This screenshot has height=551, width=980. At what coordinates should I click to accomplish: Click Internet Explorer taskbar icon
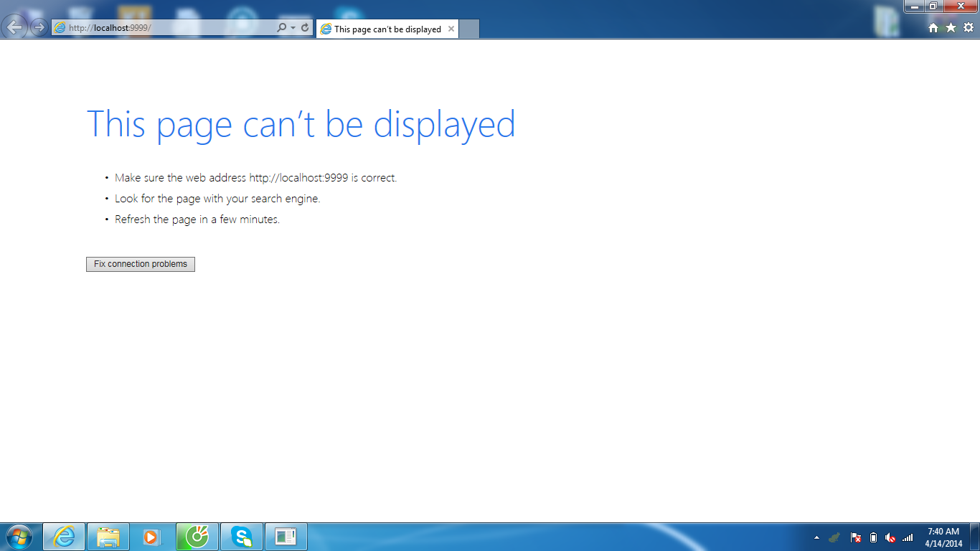click(65, 537)
